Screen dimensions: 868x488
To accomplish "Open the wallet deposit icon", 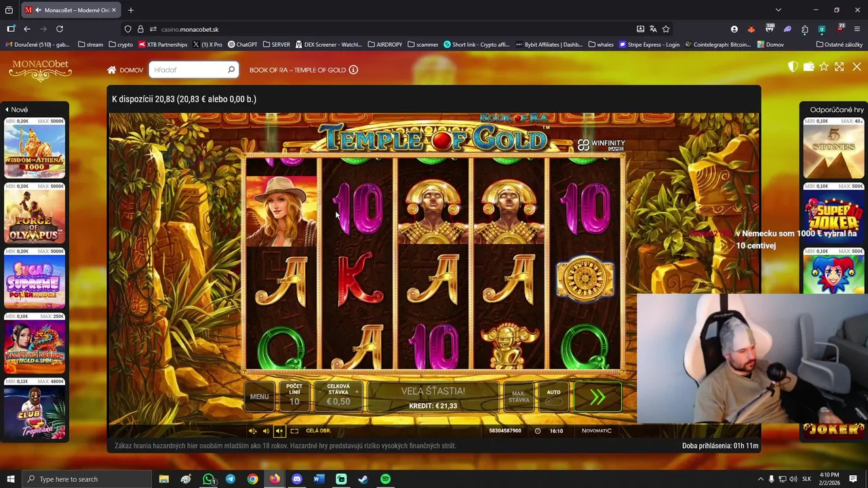I will (x=808, y=66).
